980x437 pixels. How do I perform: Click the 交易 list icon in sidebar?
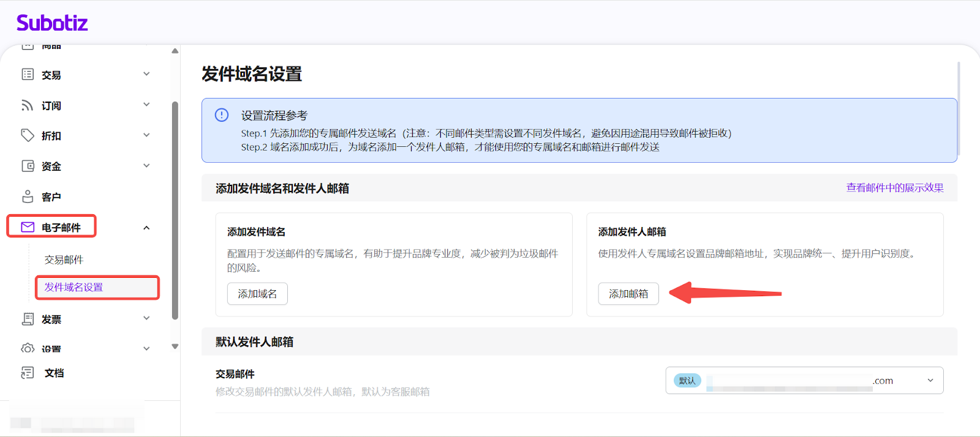point(28,75)
